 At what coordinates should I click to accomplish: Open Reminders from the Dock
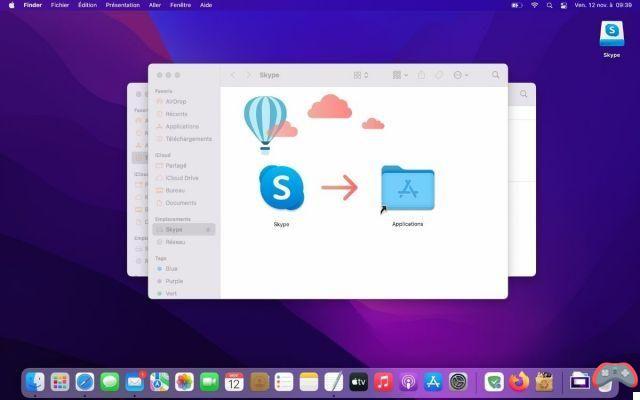284,382
